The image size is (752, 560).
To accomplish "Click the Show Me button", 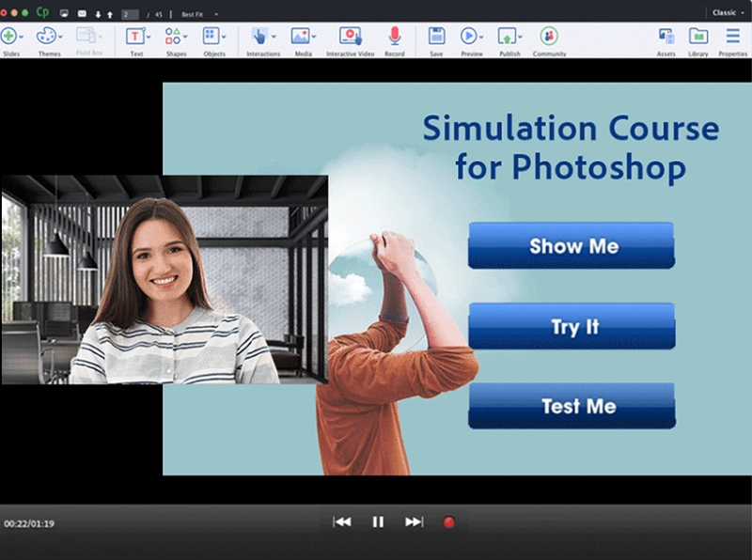I will coord(572,245).
